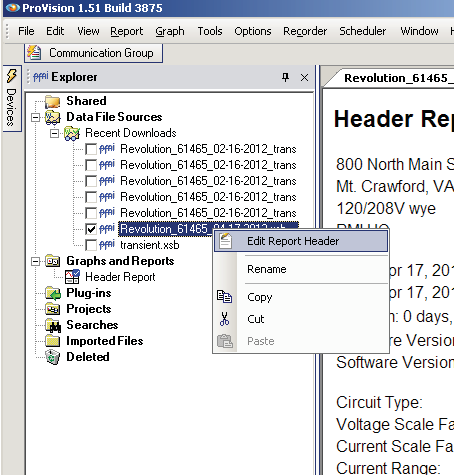
Task: Open the Recorder menu
Action: point(305,31)
